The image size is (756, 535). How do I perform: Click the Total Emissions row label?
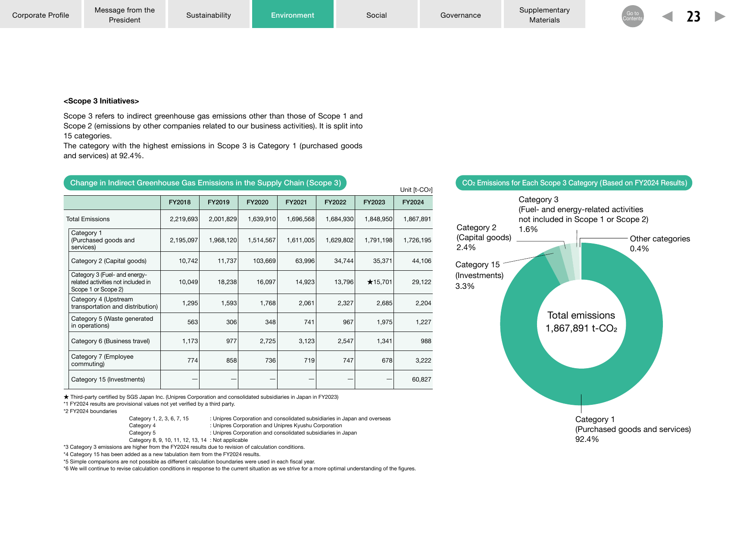tap(88, 219)
